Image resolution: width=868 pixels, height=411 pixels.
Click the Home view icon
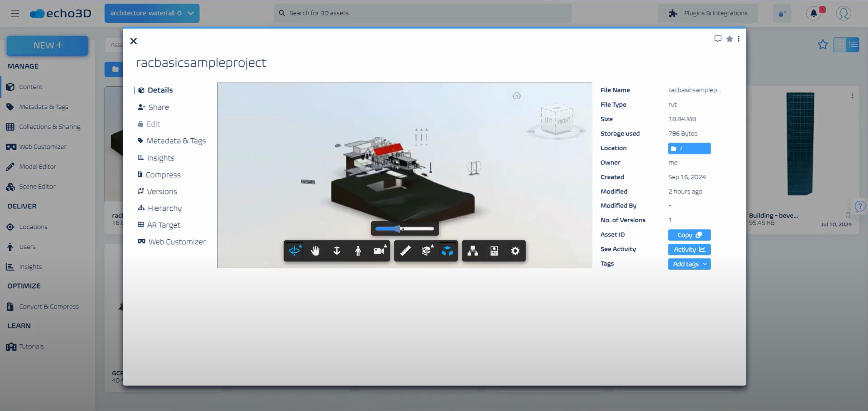[516, 95]
